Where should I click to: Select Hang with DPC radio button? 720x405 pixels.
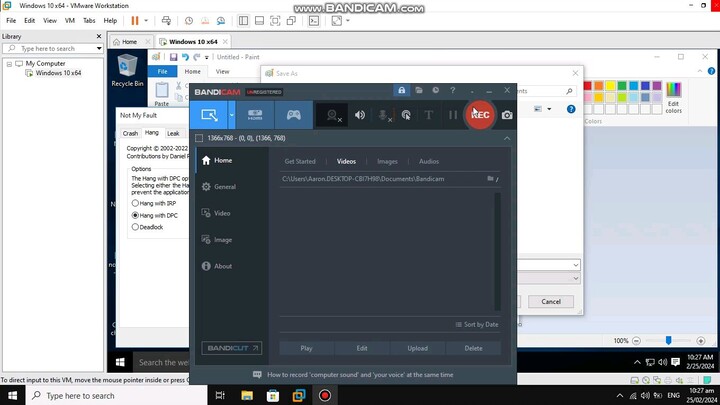(x=135, y=215)
